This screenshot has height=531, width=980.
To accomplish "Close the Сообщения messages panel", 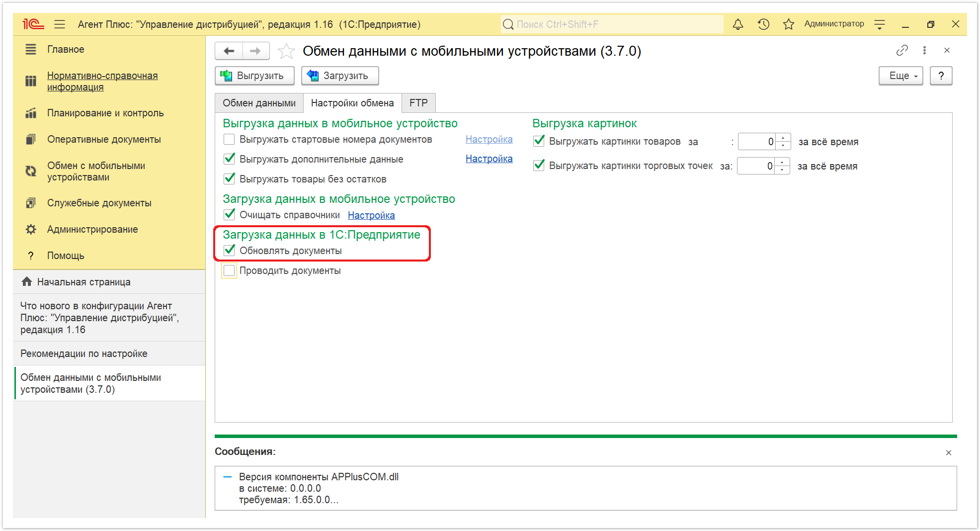I will tap(949, 452).
